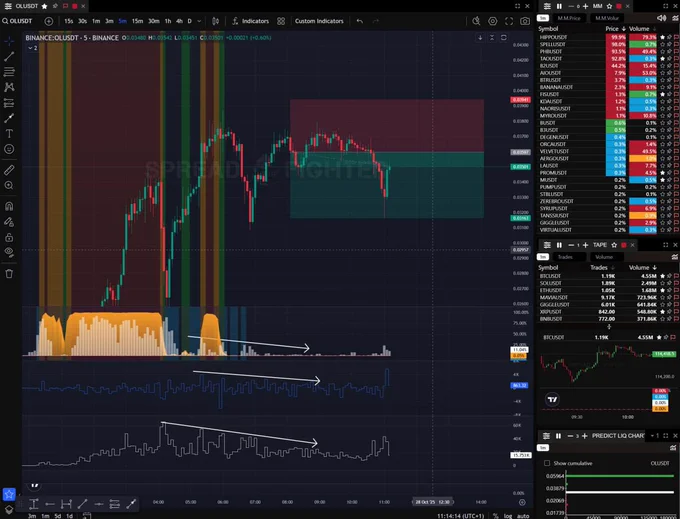Viewport: 680px width, 519px height.
Task: Switch chart range to 5d
Action: (58, 516)
